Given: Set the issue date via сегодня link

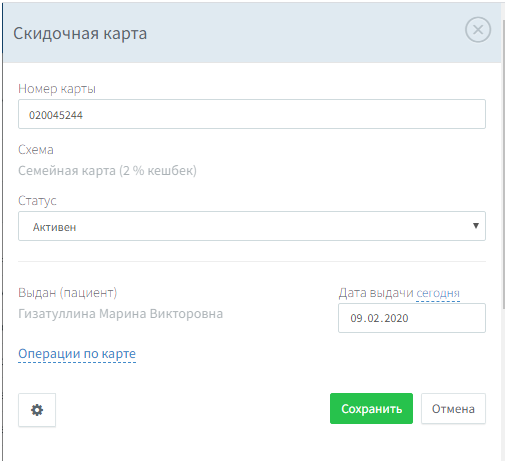Looking at the screenshot, I should (x=438, y=293).
